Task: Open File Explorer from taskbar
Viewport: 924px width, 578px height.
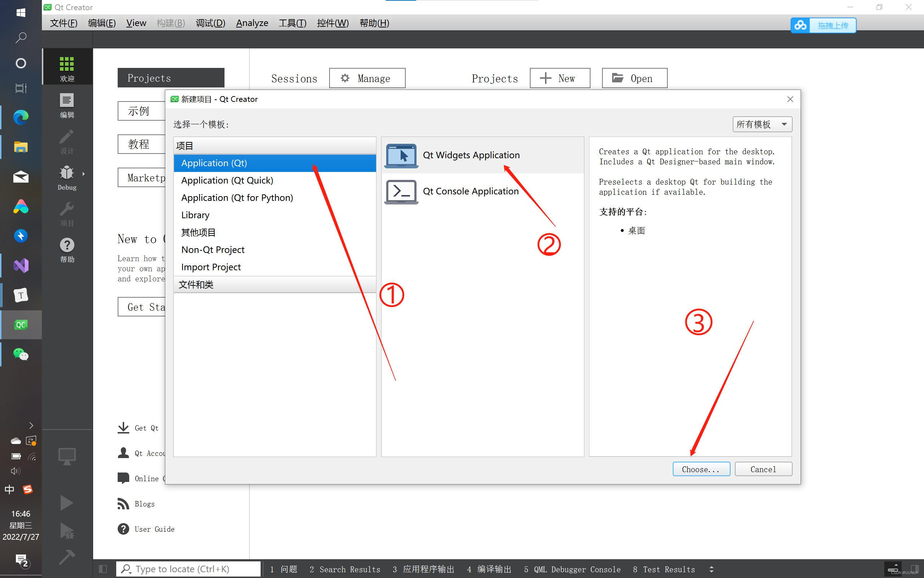Action: pyautogui.click(x=21, y=147)
